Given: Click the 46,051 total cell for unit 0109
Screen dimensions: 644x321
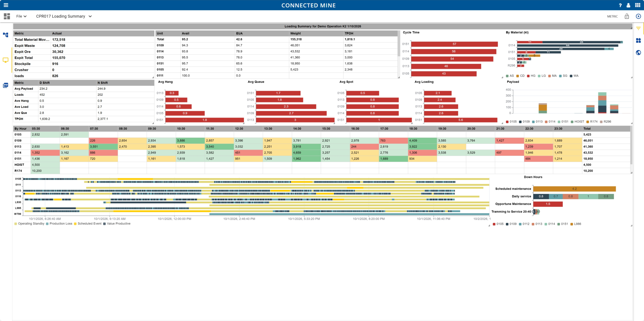Looking at the screenshot, I should coord(606,140).
